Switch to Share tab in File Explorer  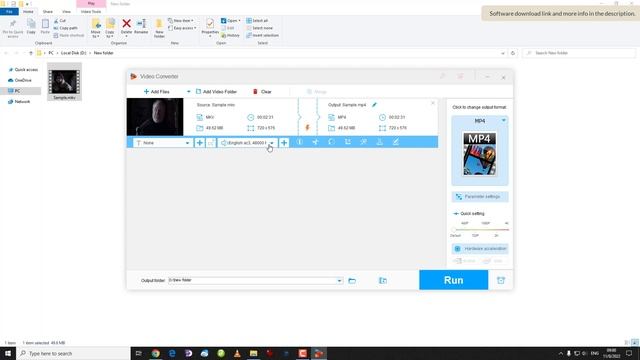[x=48, y=11]
